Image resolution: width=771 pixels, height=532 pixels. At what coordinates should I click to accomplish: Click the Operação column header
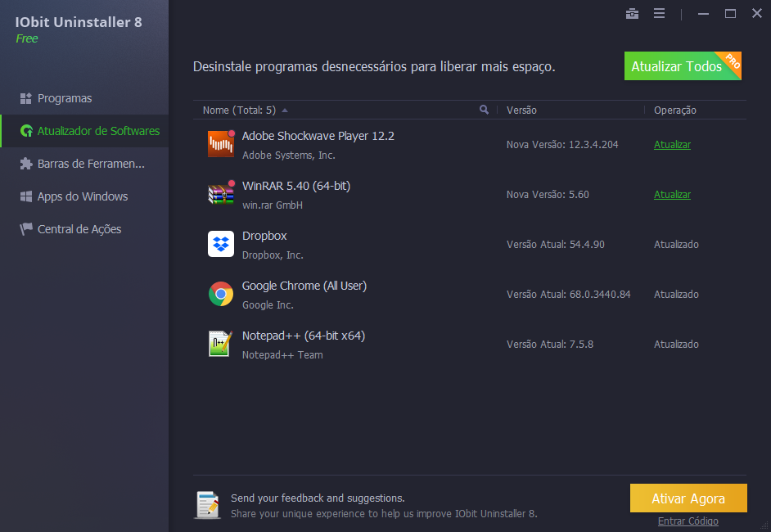[x=674, y=110]
